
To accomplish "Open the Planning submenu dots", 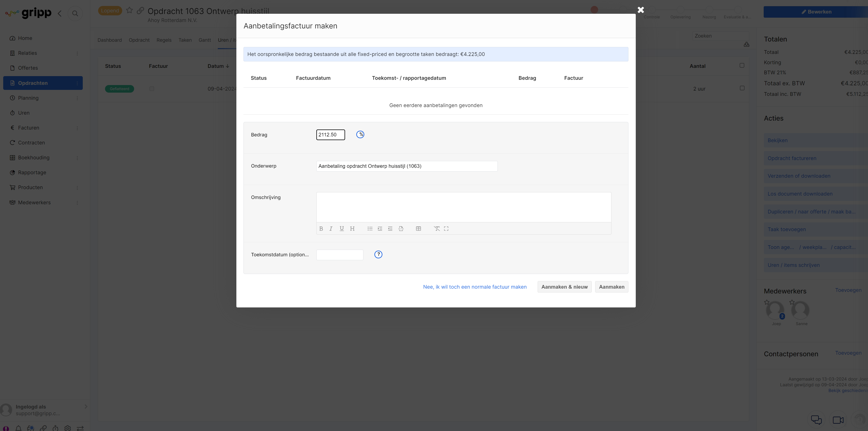I will [77, 98].
